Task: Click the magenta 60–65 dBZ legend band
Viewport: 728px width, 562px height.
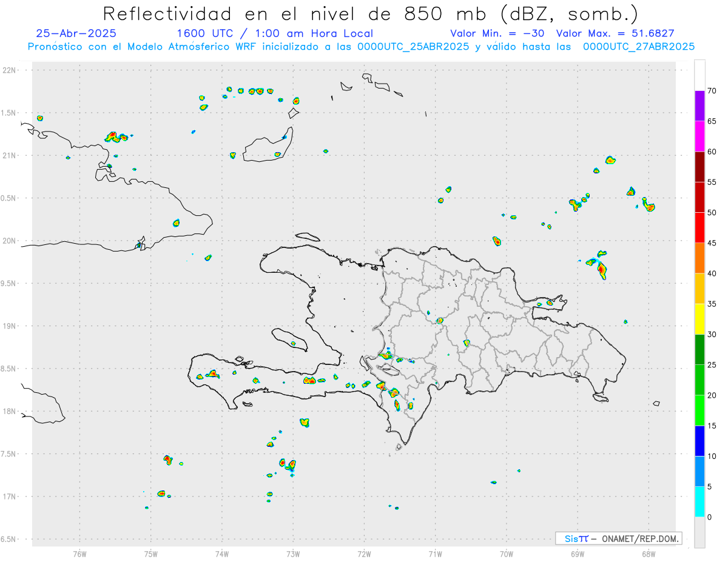Action: coord(699,136)
